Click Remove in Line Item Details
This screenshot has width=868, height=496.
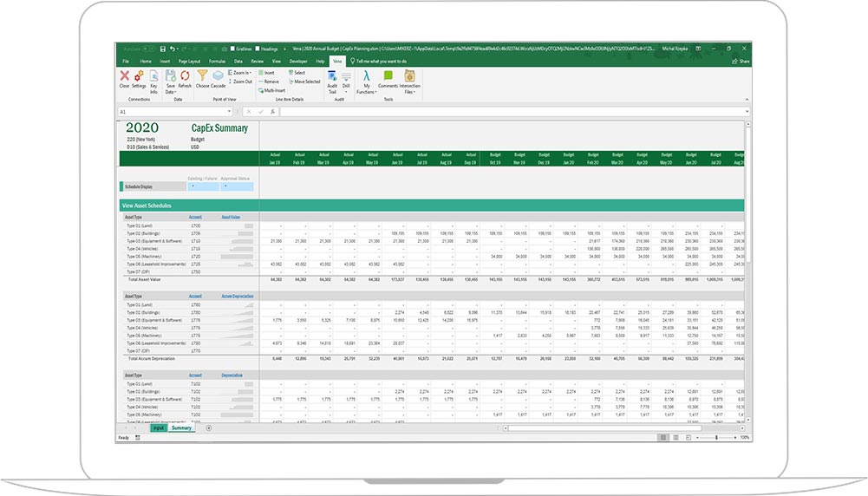[269, 82]
